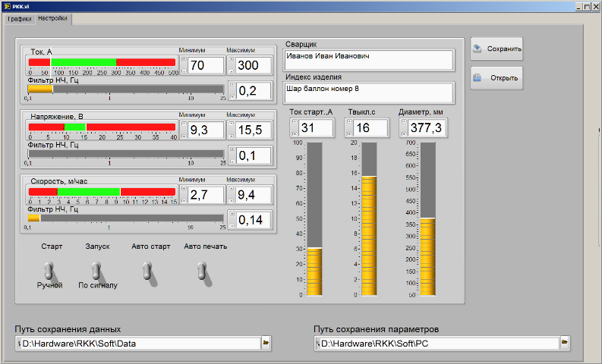The width and height of the screenshot is (602, 364).
Task: Click the Сохранить button
Action: click(x=496, y=49)
